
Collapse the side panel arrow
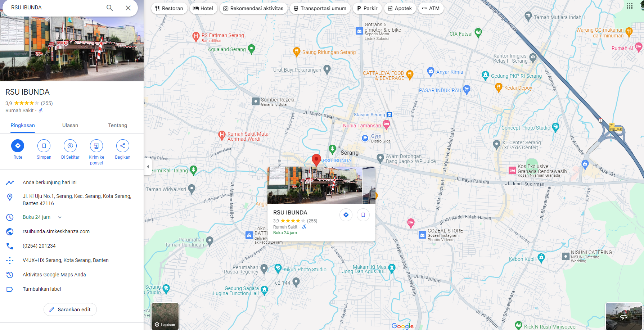point(148,167)
